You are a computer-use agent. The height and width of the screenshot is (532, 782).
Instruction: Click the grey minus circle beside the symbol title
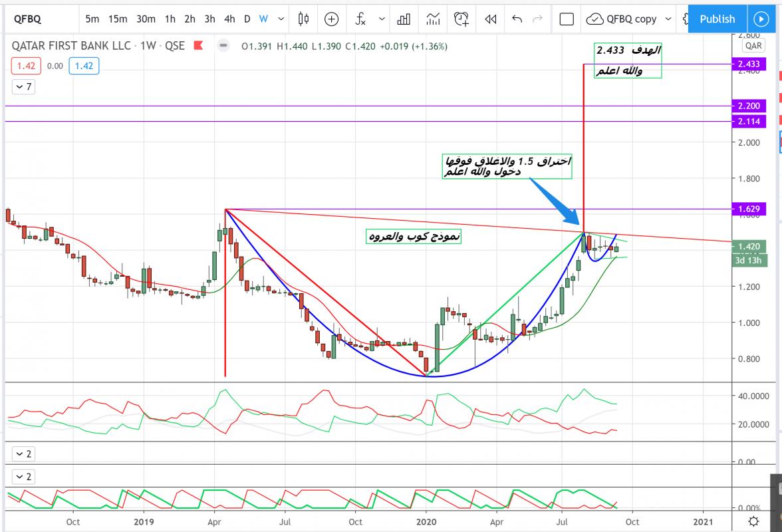coord(223,47)
